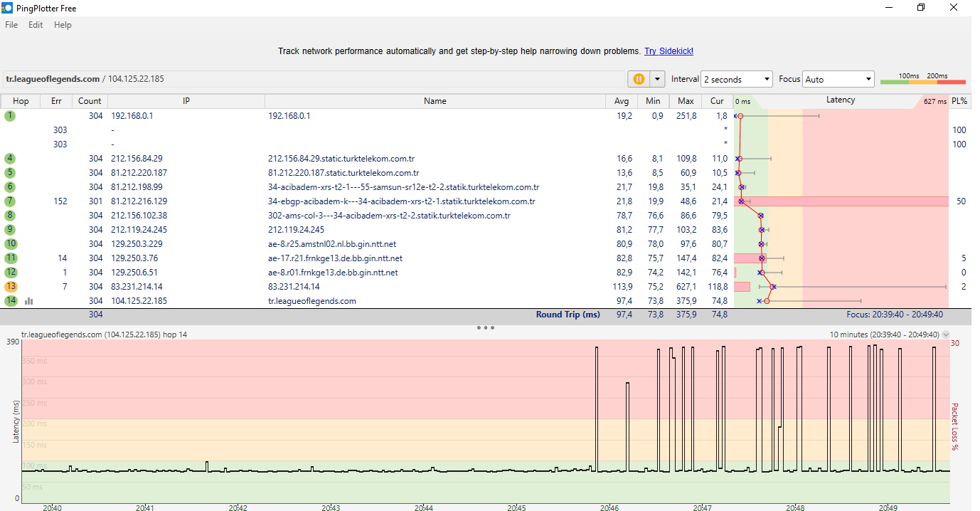Select hop 10 green circle icon

point(11,243)
